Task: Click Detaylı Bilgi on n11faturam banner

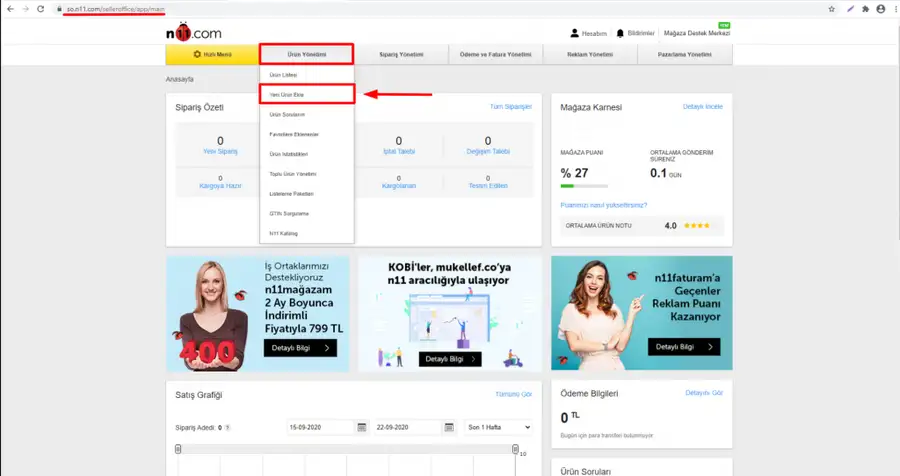Action: click(x=684, y=347)
